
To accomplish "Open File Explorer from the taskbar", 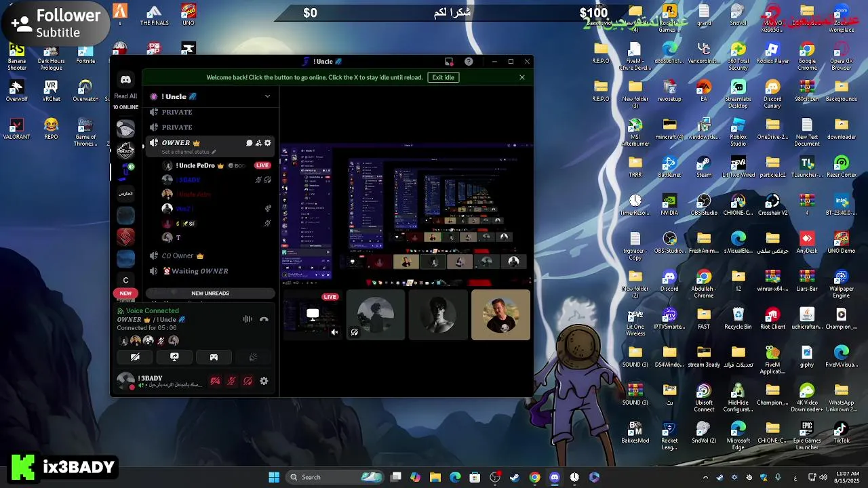I will point(435,477).
